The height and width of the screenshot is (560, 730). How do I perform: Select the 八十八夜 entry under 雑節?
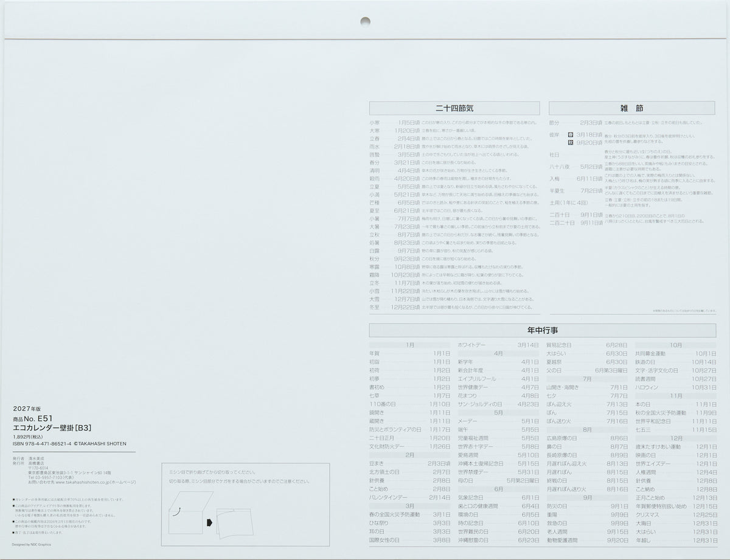pos(559,166)
